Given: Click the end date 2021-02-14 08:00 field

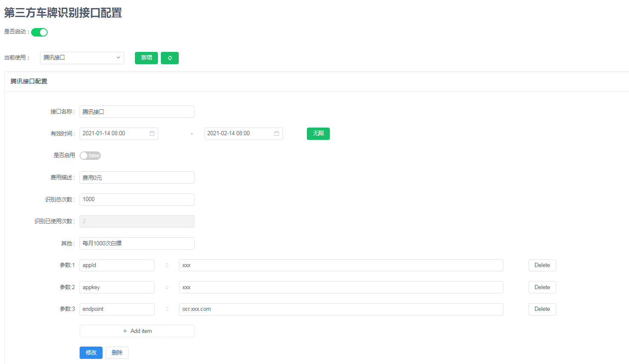Looking at the screenshot, I should (x=243, y=134).
